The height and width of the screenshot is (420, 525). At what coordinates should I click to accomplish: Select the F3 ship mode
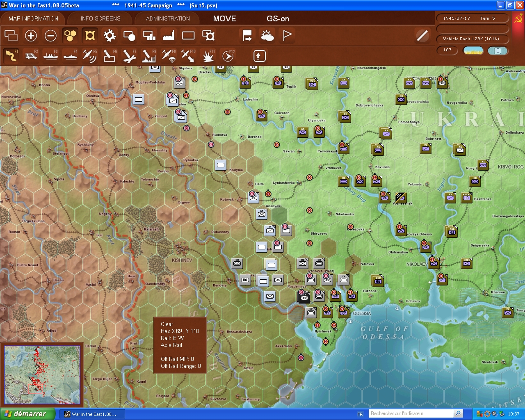tap(50, 56)
